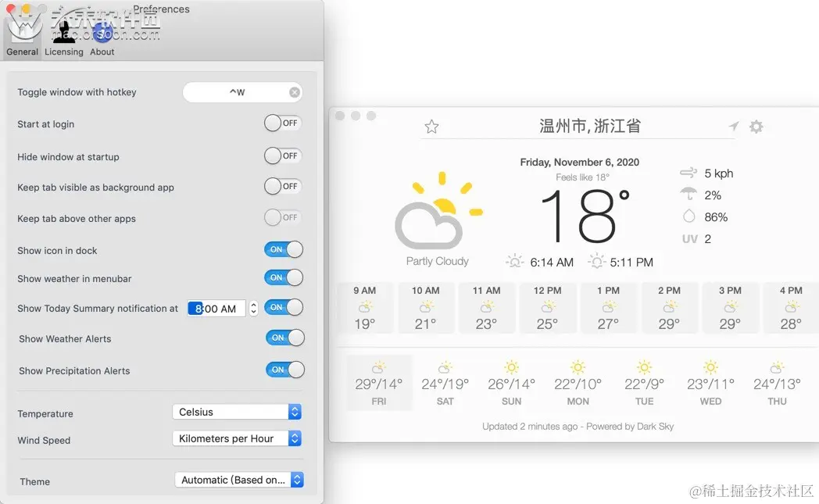Click the city name 温州市, 浙江省
Viewport: 819px width, 504px height.
coord(590,126)
